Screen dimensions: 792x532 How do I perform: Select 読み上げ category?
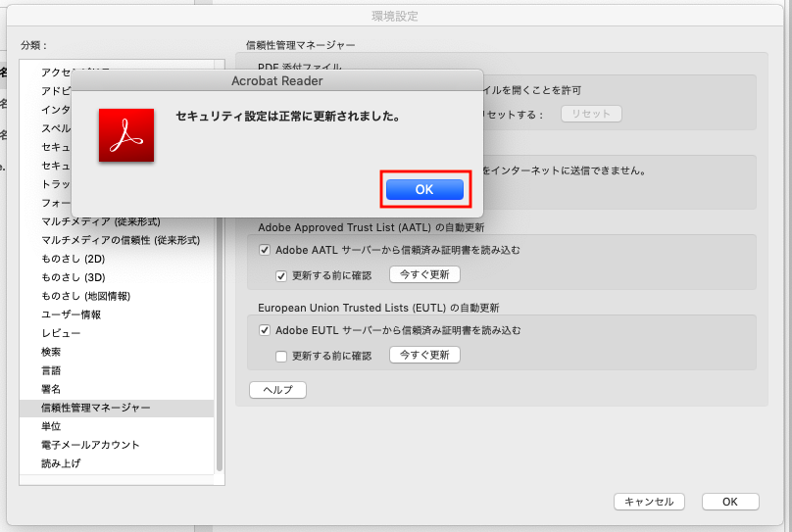pos(117,463)
